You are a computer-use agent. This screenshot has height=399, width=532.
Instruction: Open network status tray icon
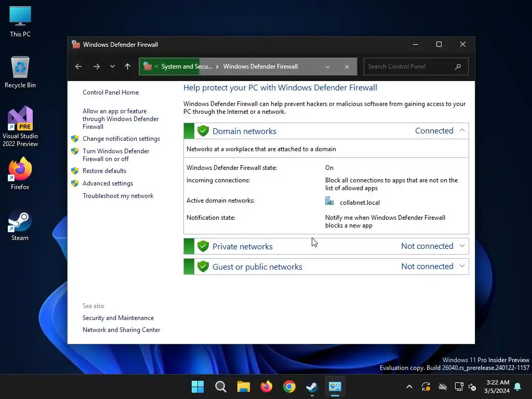pyautogui.click(x=459, y=387)
